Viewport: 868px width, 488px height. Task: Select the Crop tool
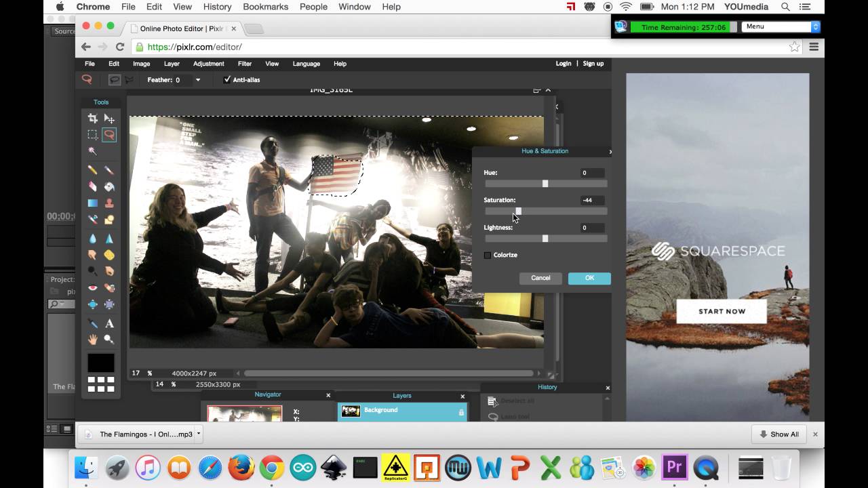(93, 118)
